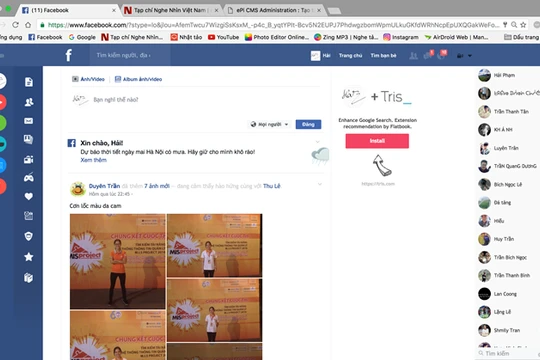540x360 pixels.
Task: Open Hải profile link in header
Action: tap(321, 55)
